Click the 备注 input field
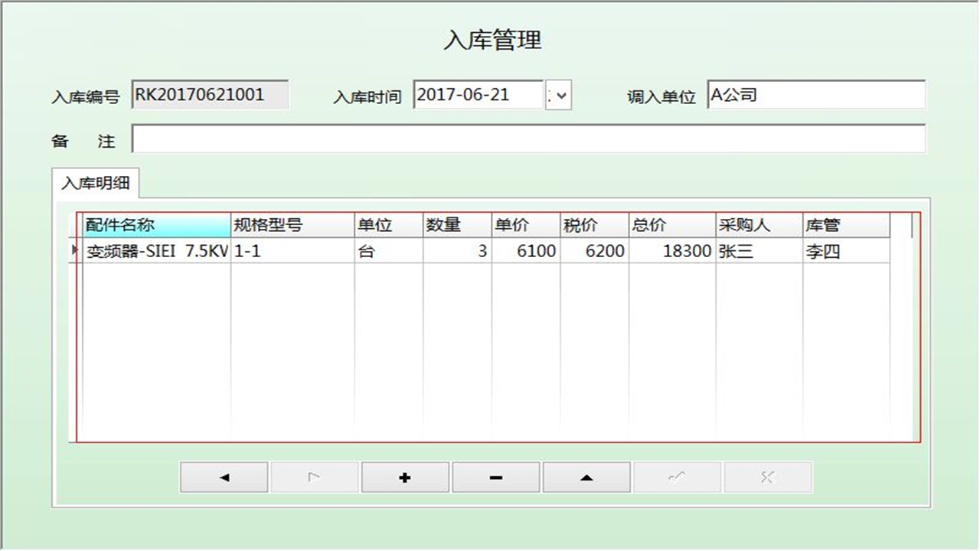 (x=528, y=141)
